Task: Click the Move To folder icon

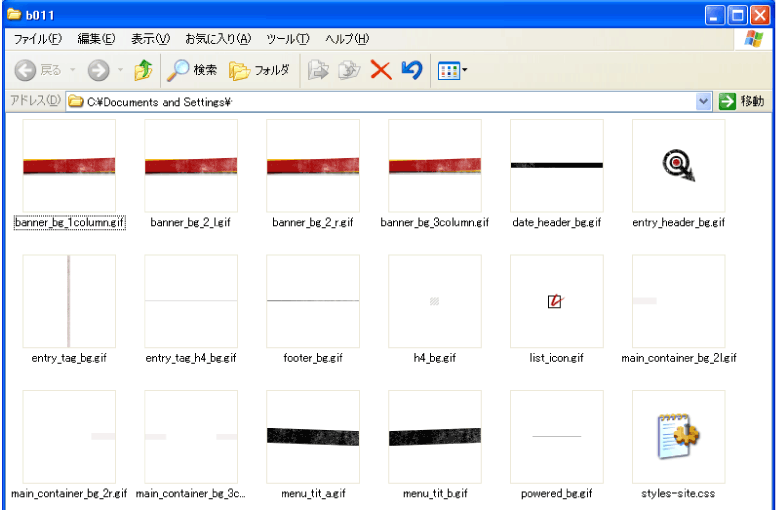Action: (318, 70)
